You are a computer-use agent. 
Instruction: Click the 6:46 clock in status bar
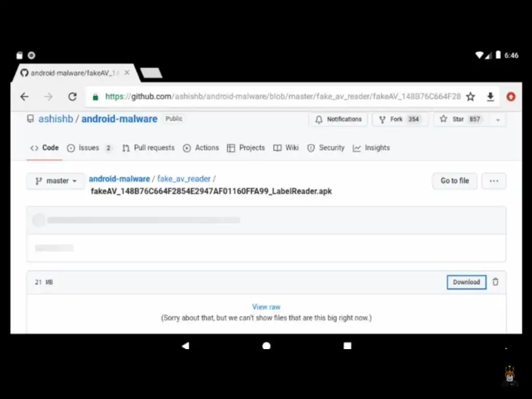(511, 55)
